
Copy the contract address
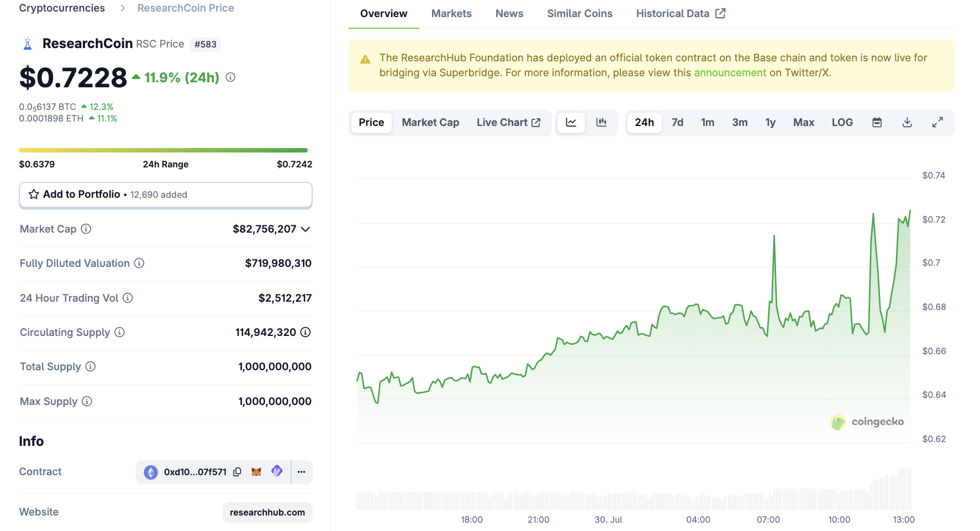(x=238, y=472)
